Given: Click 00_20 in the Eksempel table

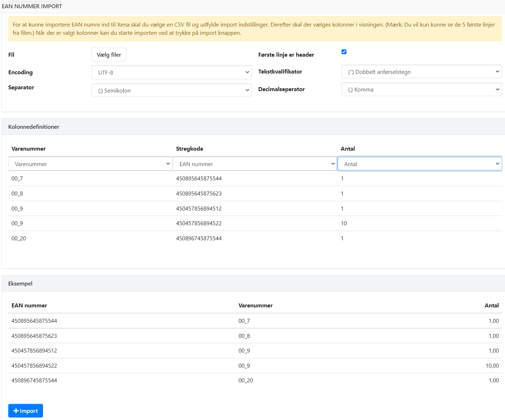Looking at the screenshot, I should coord(246,381).
